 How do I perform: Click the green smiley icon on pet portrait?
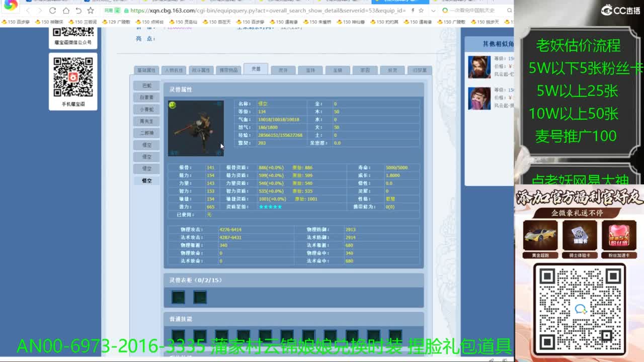pos(173,105)
